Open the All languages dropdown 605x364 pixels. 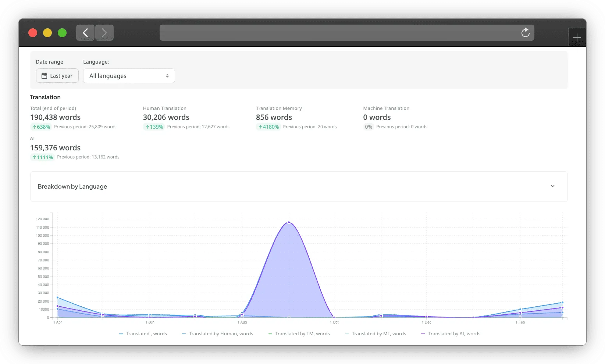click(129, 75)
